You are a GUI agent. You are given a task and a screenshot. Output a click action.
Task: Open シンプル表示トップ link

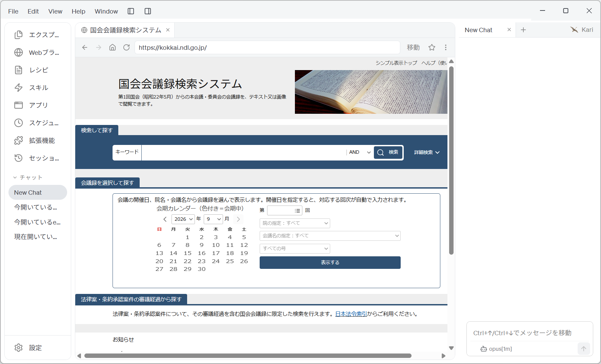pyautogui.click(x=396, y=63)
